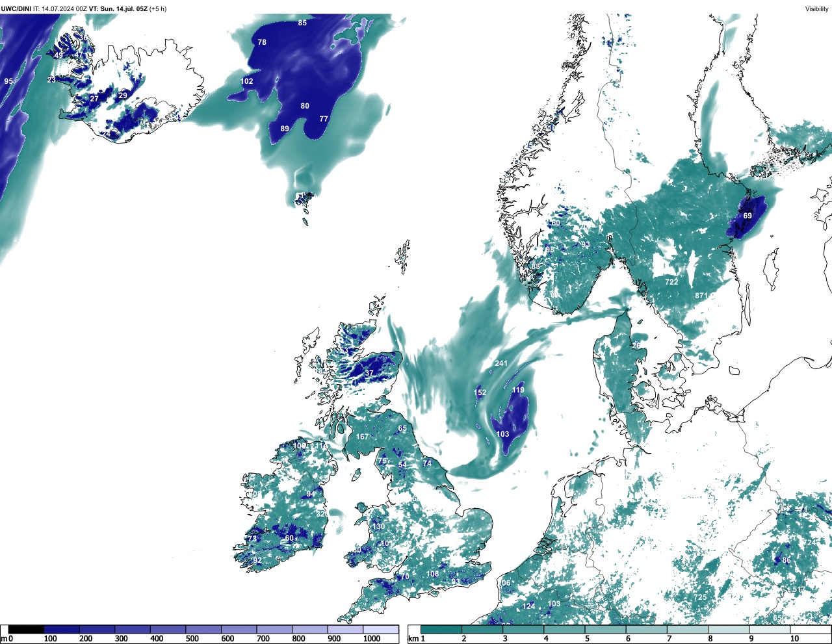
Task: Click the initial time 'IT: 14.07.2024 00Z'
Action: pos(60,8)
